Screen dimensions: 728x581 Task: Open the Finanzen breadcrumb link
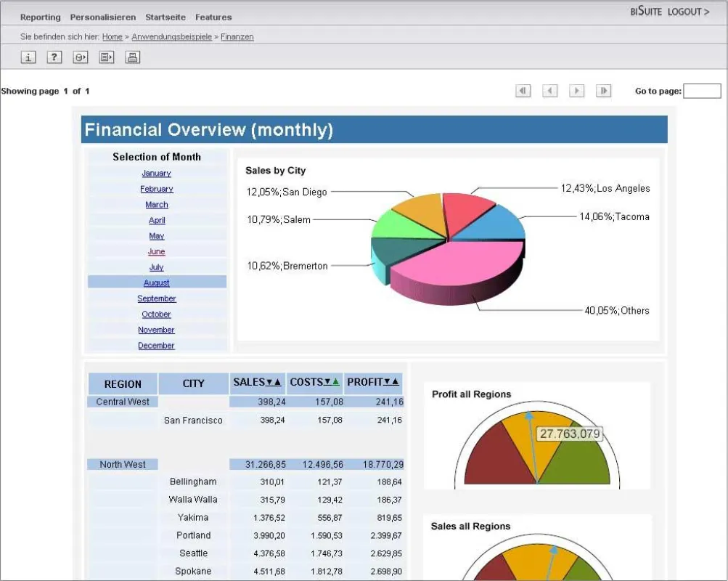(237, 37)
